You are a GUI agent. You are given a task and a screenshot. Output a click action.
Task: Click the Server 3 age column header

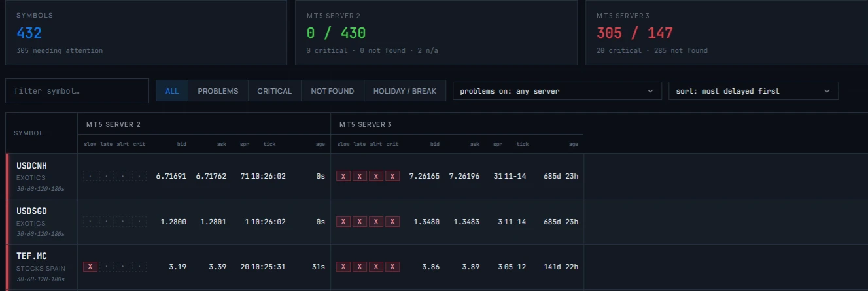[574, 144]
